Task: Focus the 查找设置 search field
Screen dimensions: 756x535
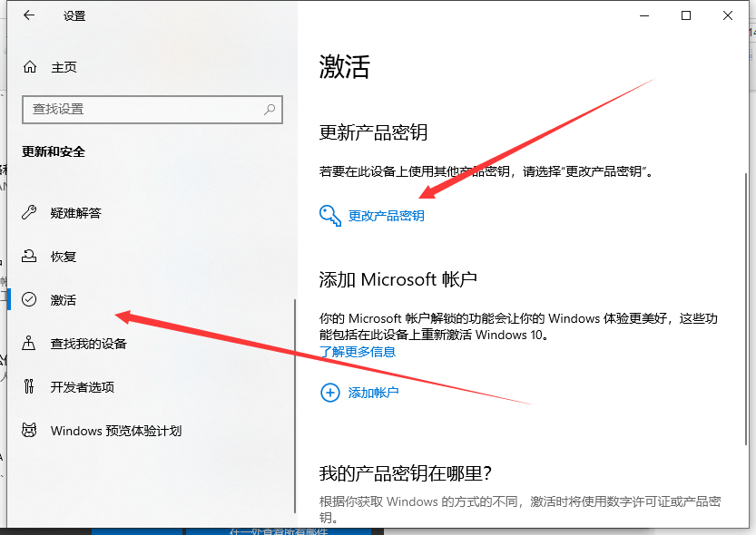Action: click(145, 109)
